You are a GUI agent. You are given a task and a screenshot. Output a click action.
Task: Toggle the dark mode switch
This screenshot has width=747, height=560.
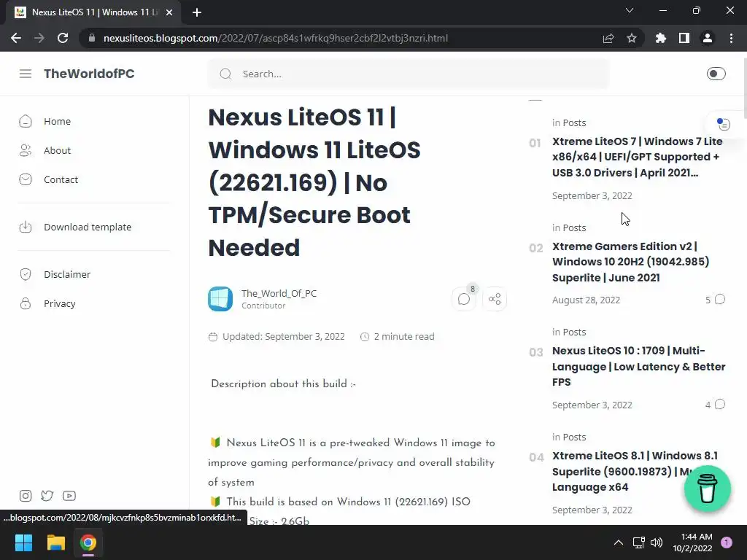(x=716, y=74)
